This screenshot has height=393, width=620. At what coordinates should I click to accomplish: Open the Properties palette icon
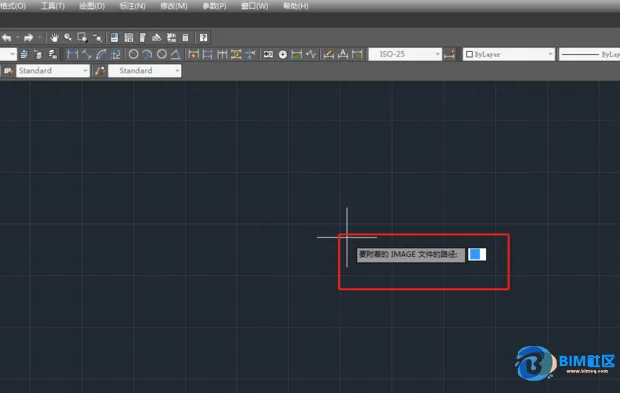click(114, 38)
